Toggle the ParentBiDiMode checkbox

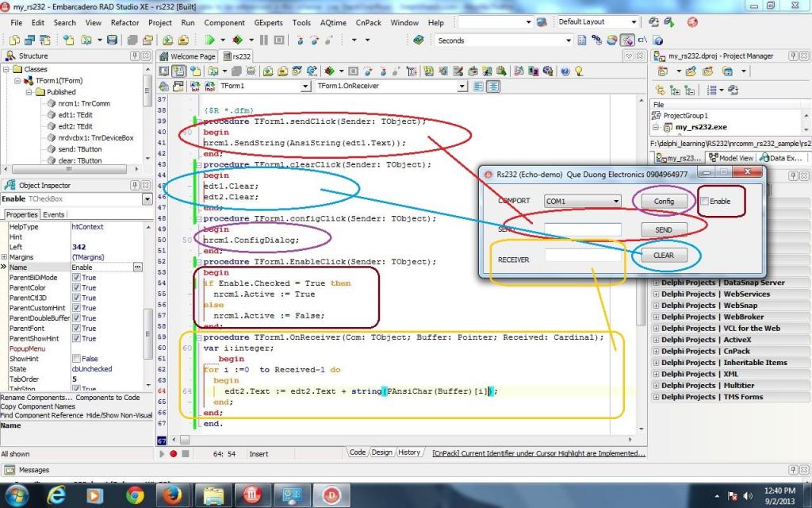point(77,278)
